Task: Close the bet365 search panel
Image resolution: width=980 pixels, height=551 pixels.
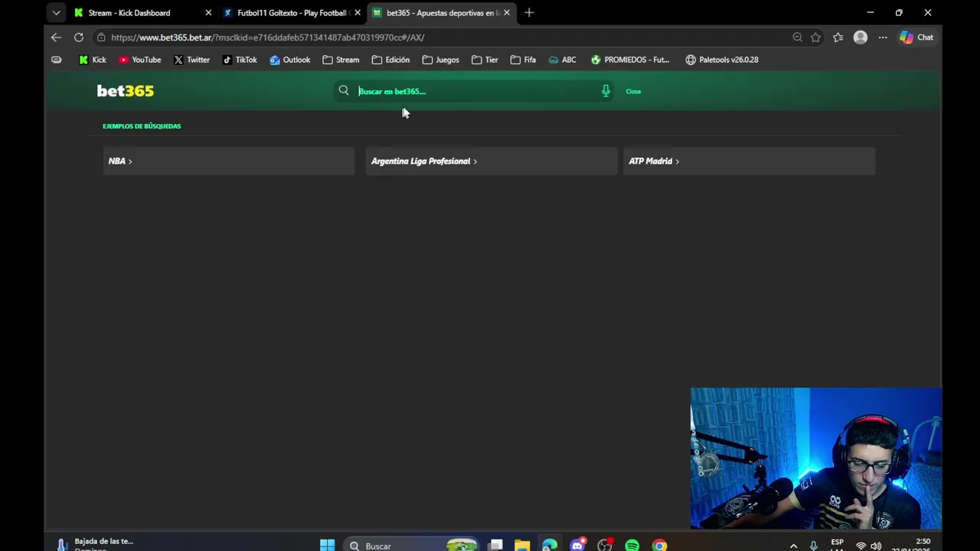Action: [x=633, y=91]
